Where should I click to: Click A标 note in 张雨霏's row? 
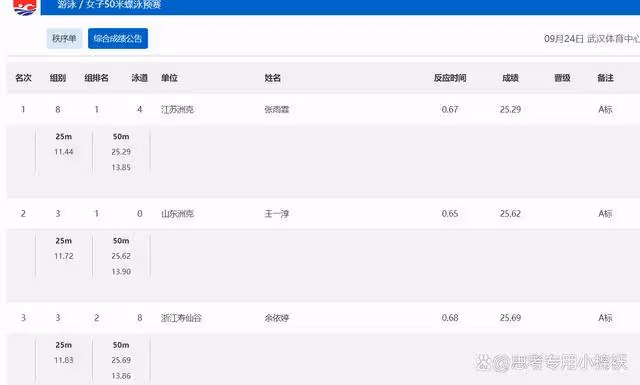click(605, 109)
